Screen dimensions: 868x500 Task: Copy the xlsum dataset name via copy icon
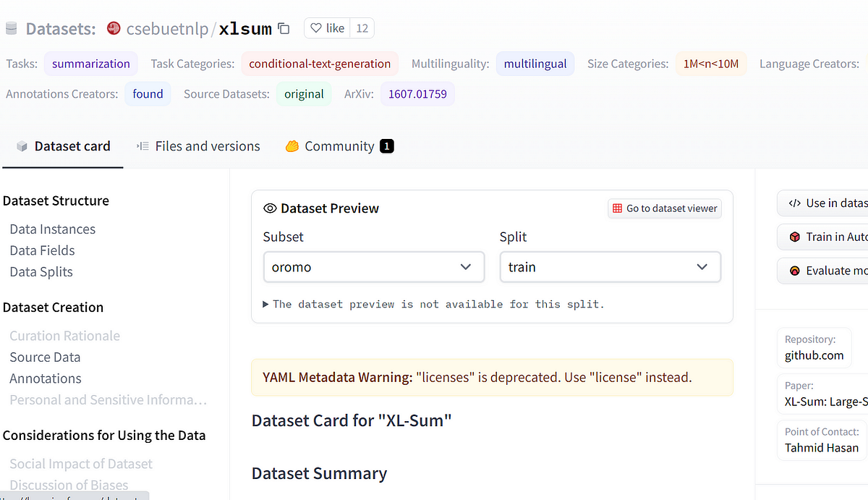283,27
